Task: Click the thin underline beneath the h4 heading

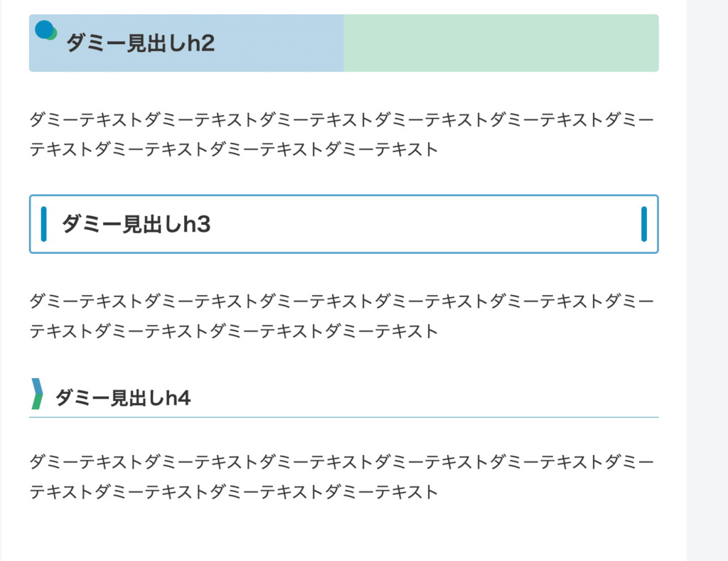Action: (344, 417)
